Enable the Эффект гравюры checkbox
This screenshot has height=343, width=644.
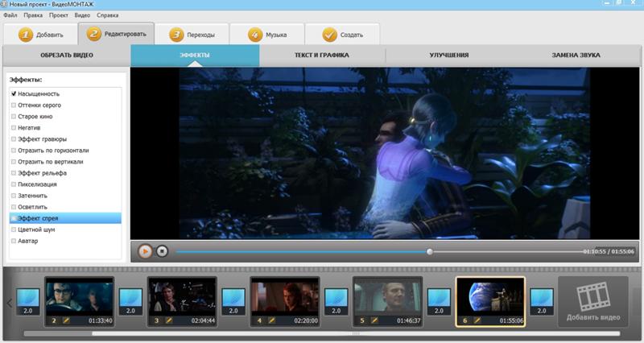pos(14,138)
